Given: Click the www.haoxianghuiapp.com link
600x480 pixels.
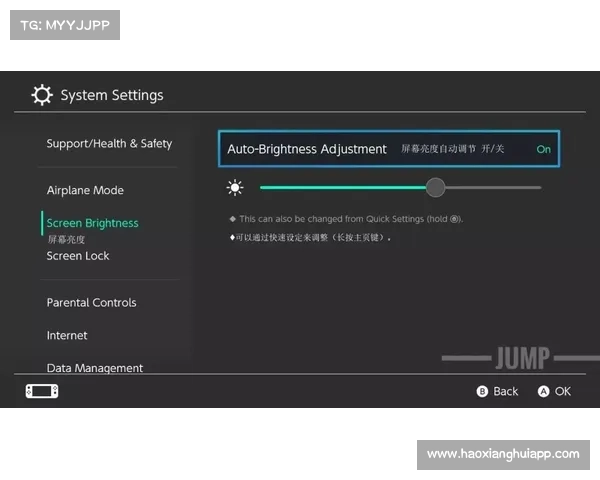Looking at the screenshot, I should point(503,454).
